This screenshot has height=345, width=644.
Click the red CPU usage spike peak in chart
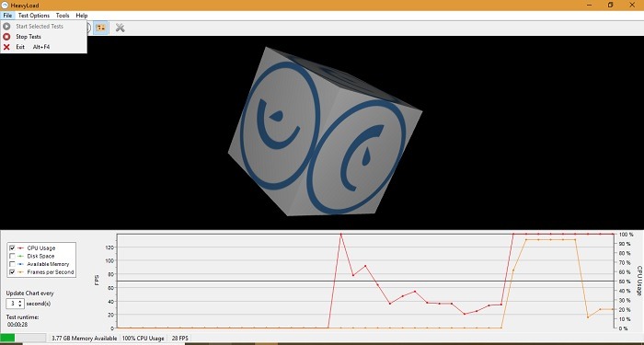click(340, 234)
